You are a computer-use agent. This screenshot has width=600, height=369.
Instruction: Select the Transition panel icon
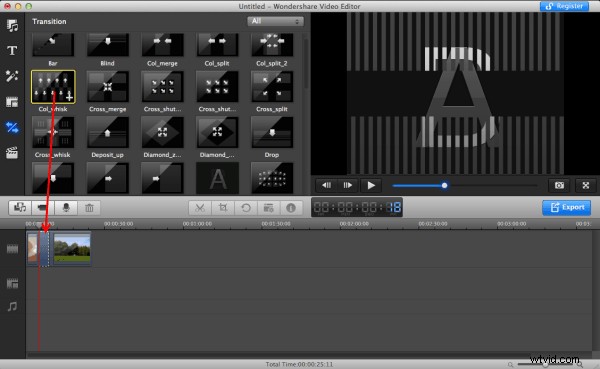click(x=12, y=127)
